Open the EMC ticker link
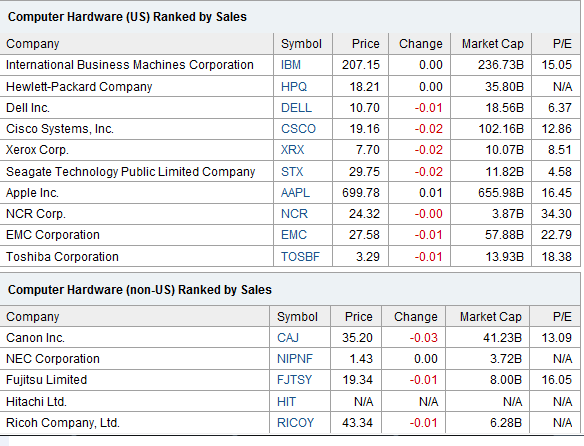Image resolution: width=584 pixels, height=446 pixels. [293, 235]
